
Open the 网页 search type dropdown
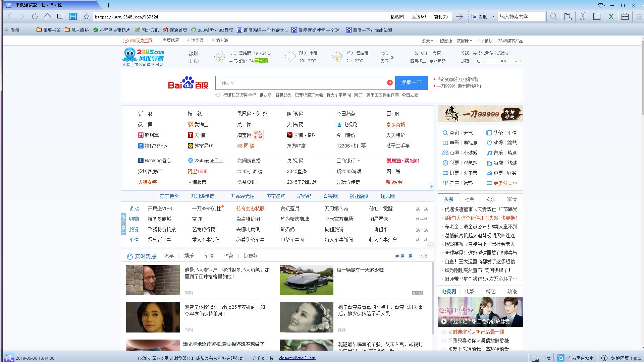click(227, 83)
